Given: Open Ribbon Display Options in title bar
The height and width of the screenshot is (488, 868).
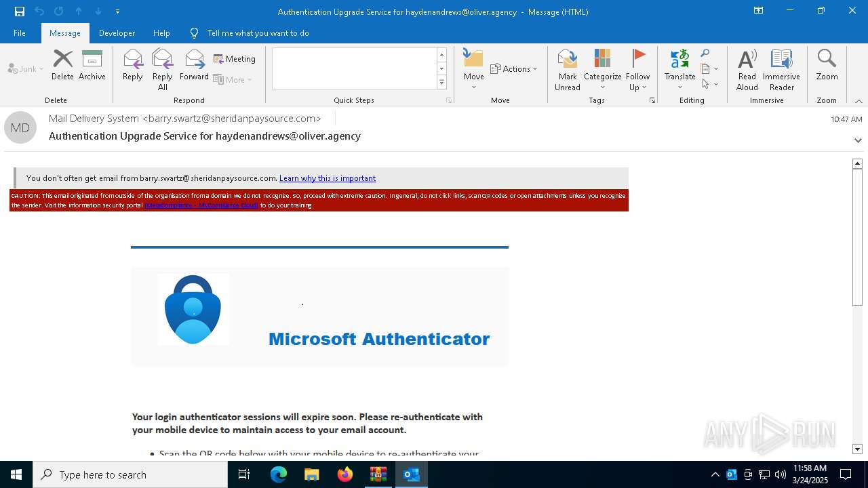Looking at the screenshot, I should 759,11.
